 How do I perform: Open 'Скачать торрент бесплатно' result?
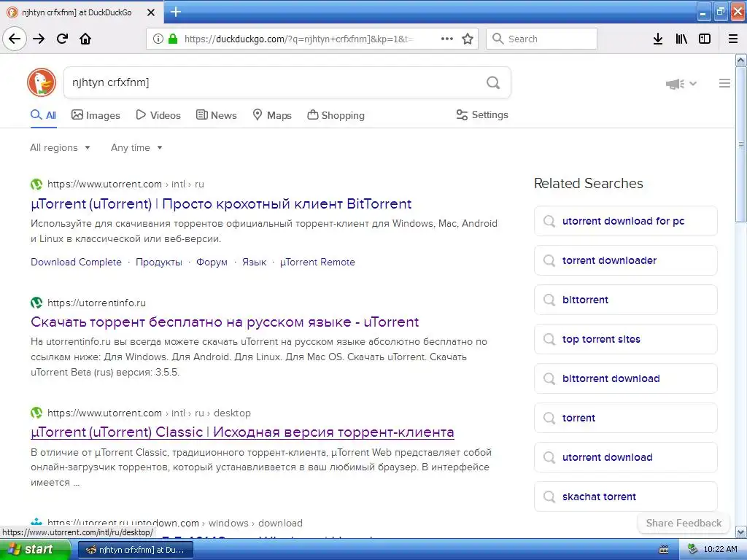(225, 322)
